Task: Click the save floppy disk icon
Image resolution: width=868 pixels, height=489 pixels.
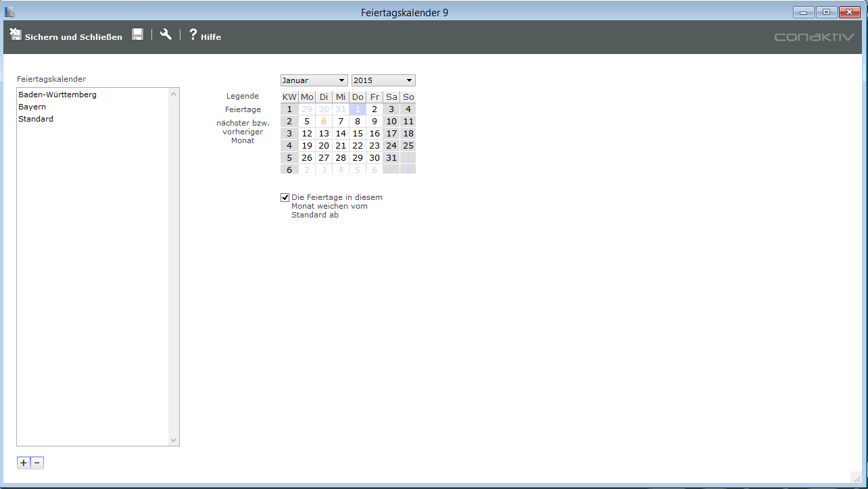Action: [137, 35]
